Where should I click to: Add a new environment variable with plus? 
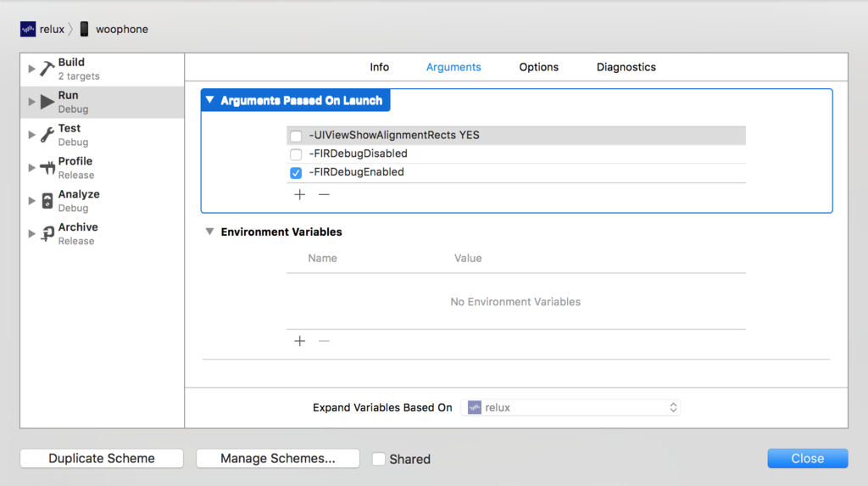tap(299, 341)
